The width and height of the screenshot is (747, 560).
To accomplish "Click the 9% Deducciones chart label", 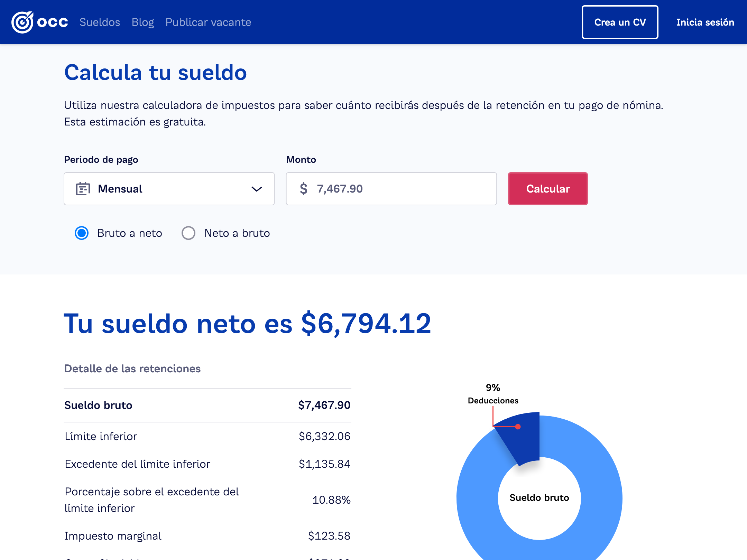I will point(493,394).
